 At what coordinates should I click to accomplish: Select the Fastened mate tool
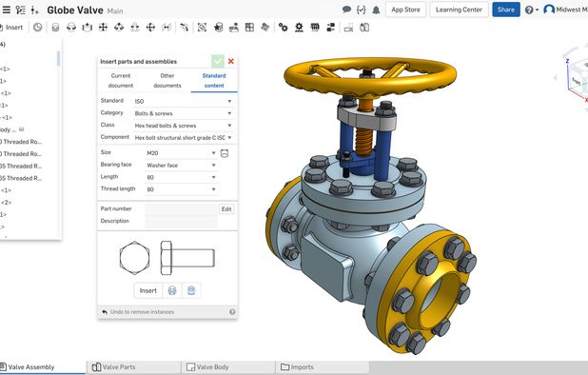(55, 28)
